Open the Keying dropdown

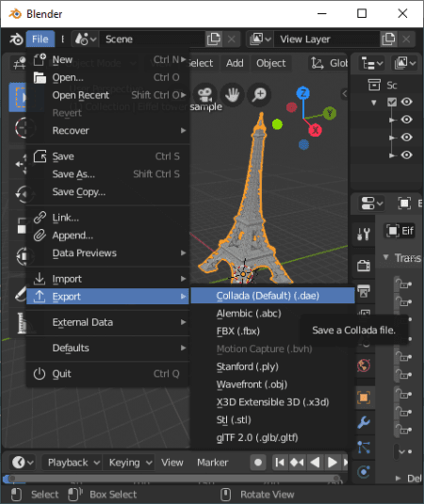[129, 463]
